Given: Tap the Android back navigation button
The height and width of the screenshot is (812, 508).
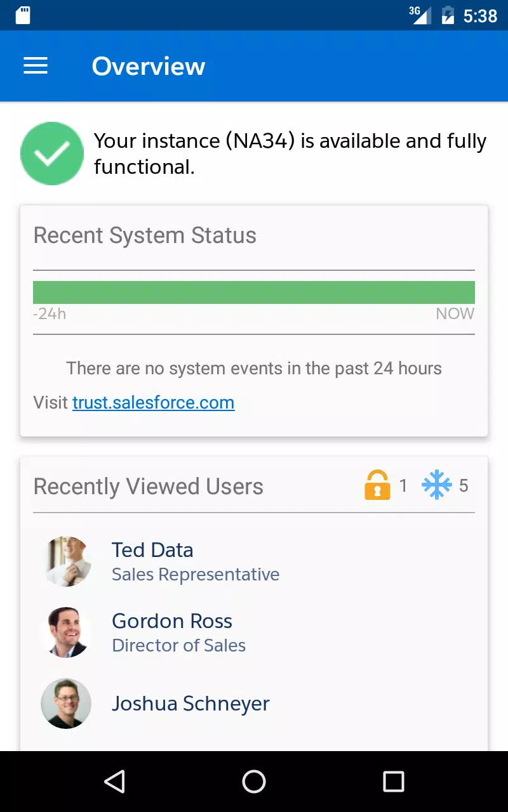Looking at the screenshot, I should [x=114, y=782].
